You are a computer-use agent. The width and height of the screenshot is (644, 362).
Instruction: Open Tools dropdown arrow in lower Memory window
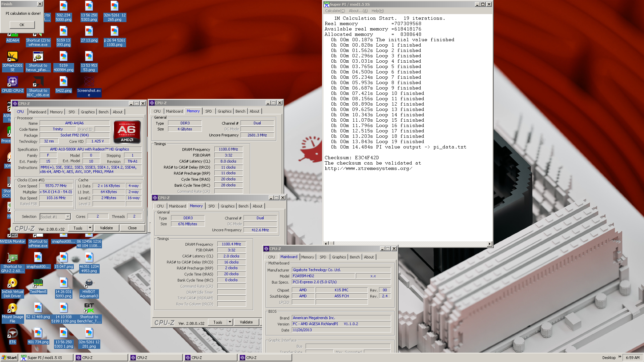pyautogui.click(x=230, y=322)
